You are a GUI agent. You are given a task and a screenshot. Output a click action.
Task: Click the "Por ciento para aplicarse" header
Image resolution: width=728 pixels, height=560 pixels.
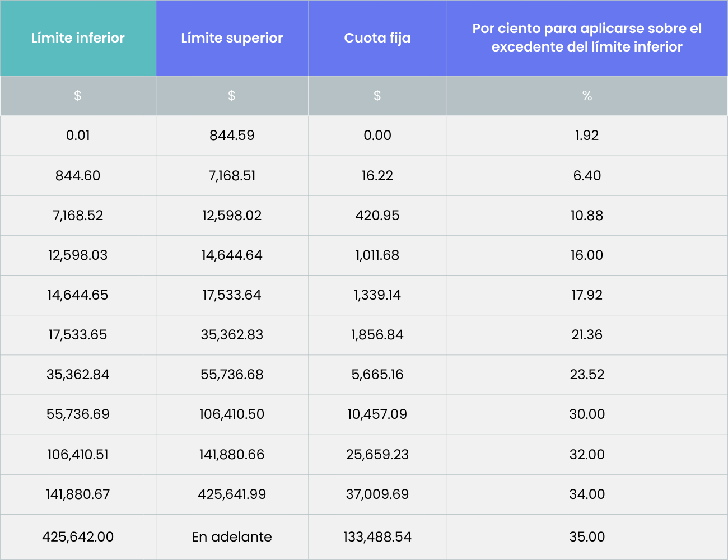[587, 38]
